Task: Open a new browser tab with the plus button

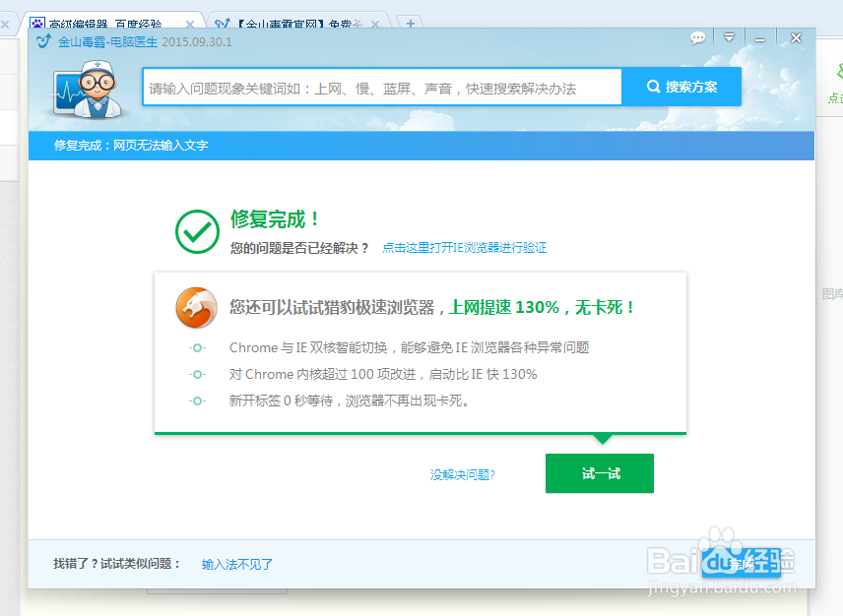Action: click(411, 23)
